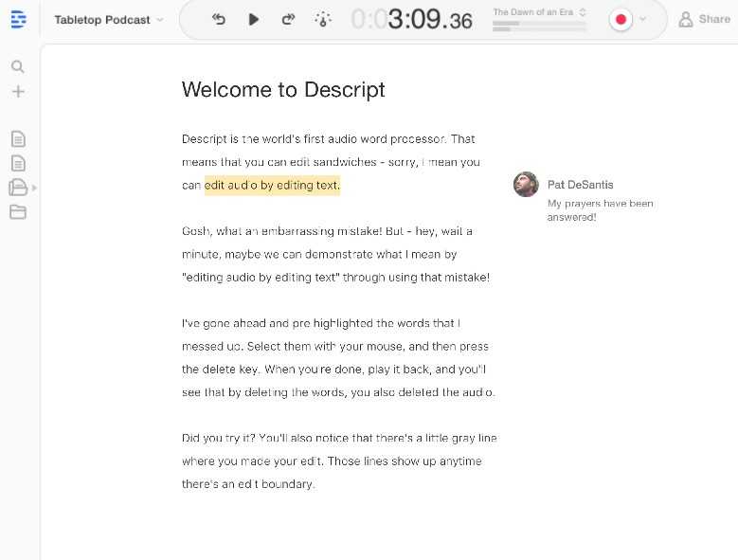This screenshot has width=738, height=560.
Task: Click the text 'there's an edit boundary.'
Action: pyautogui.click(x=248, y=484)
